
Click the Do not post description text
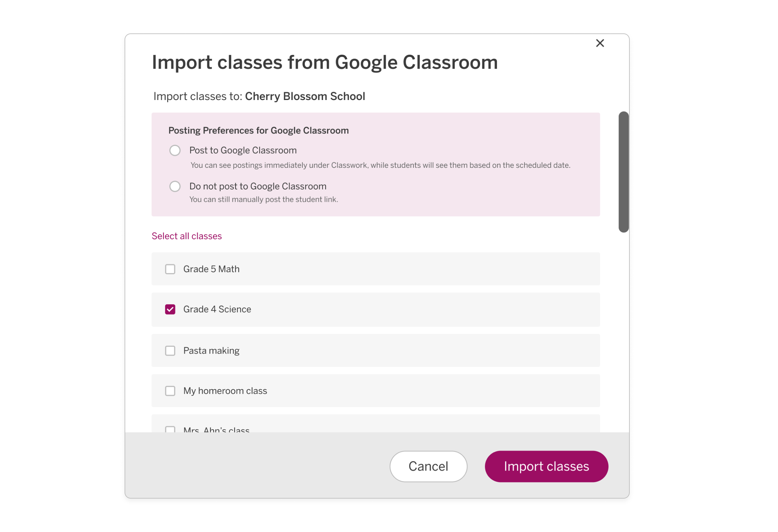tap(263, 199)
